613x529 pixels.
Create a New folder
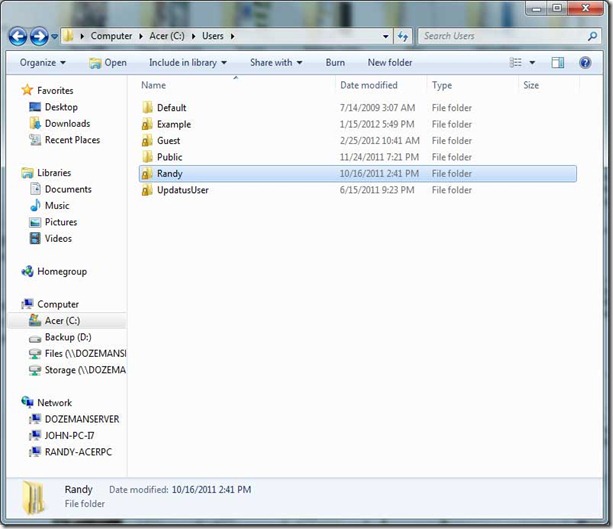(390, 63)
